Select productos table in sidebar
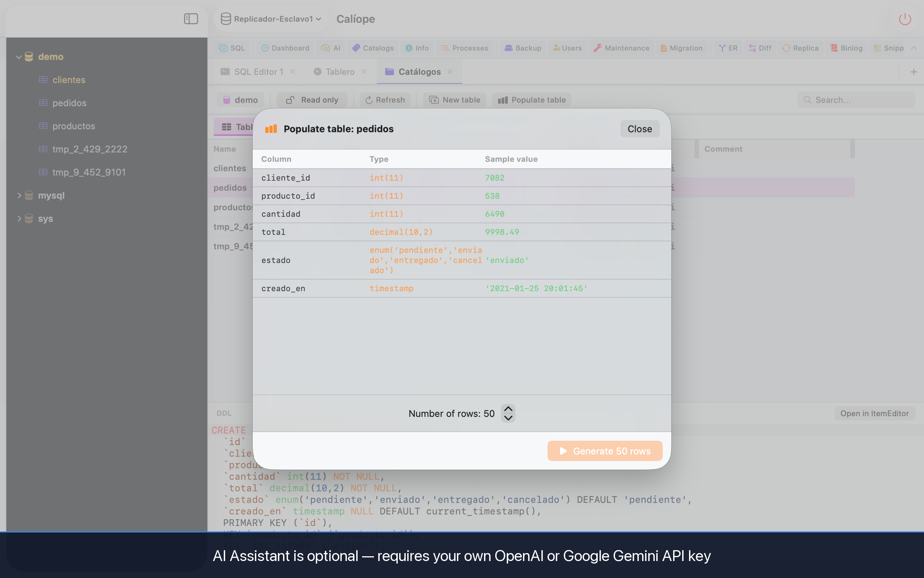This screenshot has height=578, width=924. point(74,126)
